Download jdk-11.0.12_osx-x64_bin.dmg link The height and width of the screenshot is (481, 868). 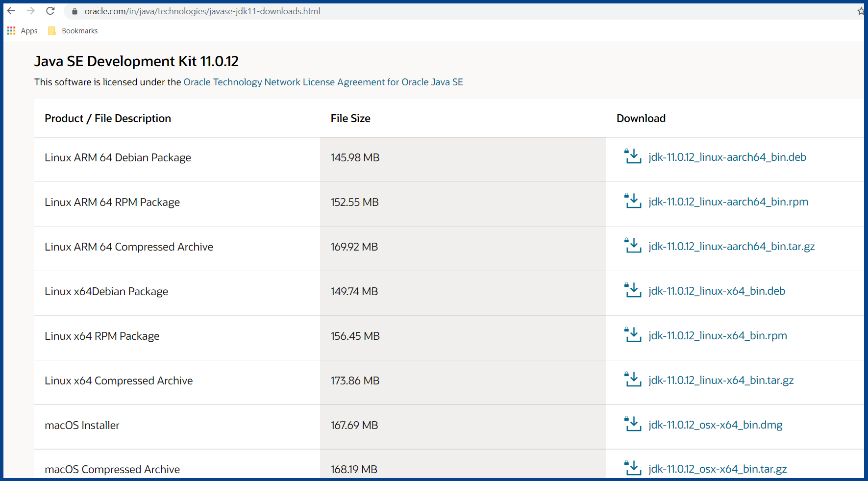[x=716, y=425]
